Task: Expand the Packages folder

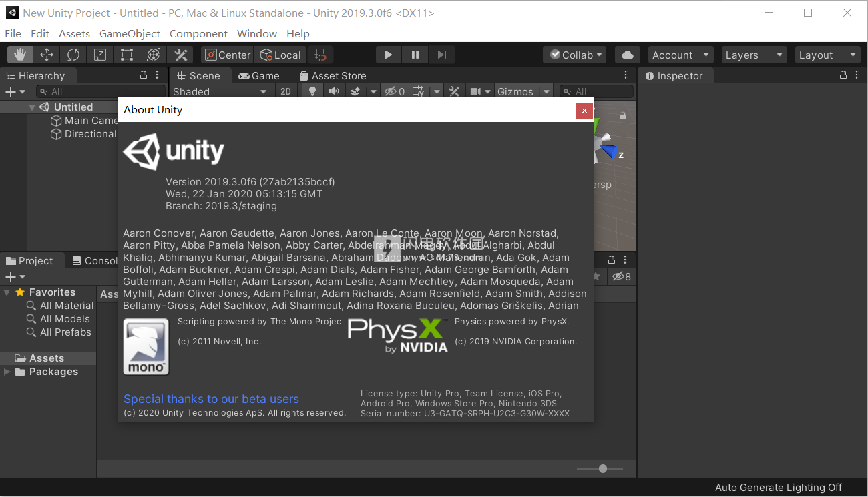Action: point(7,372)
